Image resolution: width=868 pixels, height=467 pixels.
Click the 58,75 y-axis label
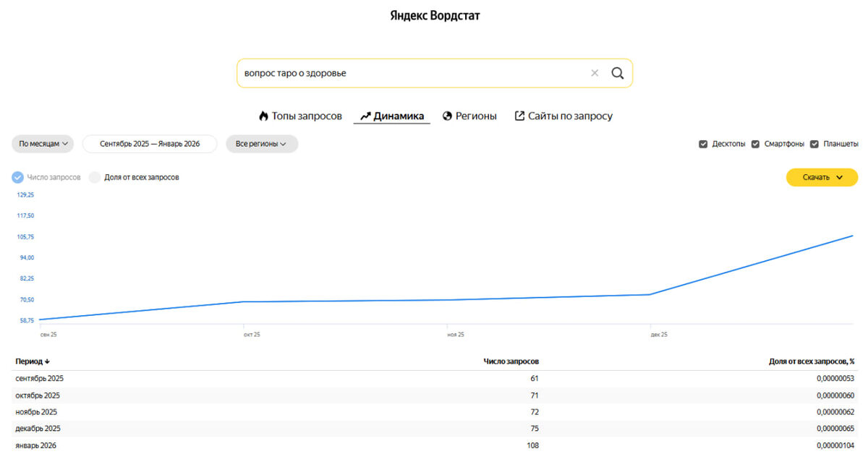[x=26, y=320]
